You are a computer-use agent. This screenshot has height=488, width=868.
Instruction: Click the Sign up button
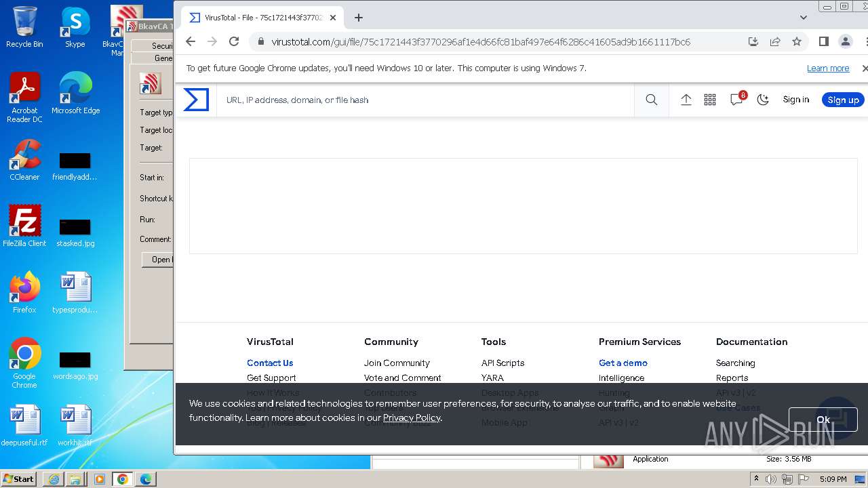[x=843, y=100]
